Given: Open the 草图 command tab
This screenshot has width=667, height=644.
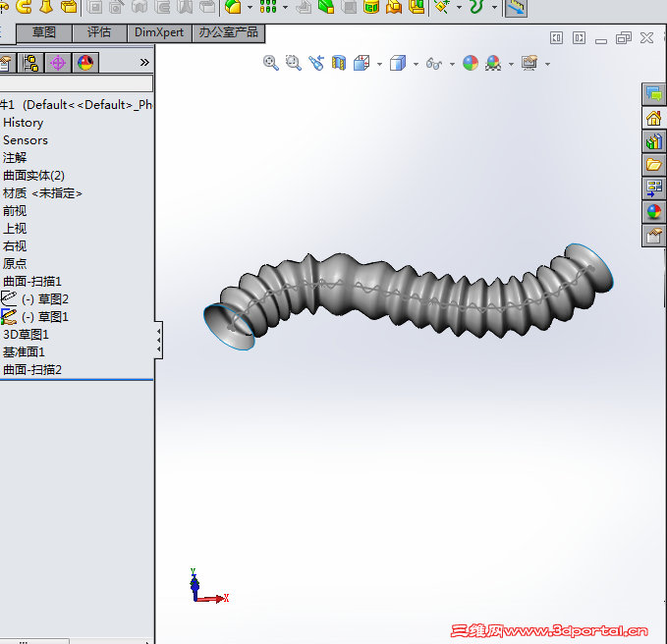Looking at the screenshot, I should [44, 32].
